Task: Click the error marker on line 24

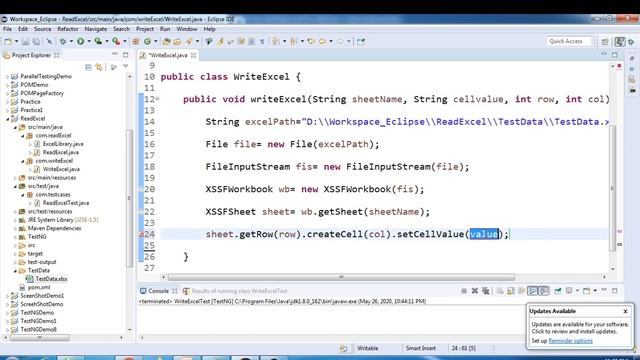Action: (141, 235)
